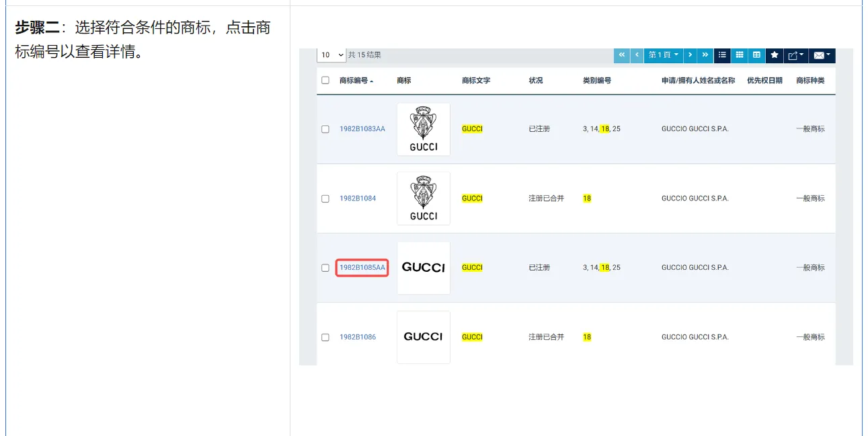Switch to small grid view
The width and height of the screenshot is (868, 436).
tap(740, 55)
